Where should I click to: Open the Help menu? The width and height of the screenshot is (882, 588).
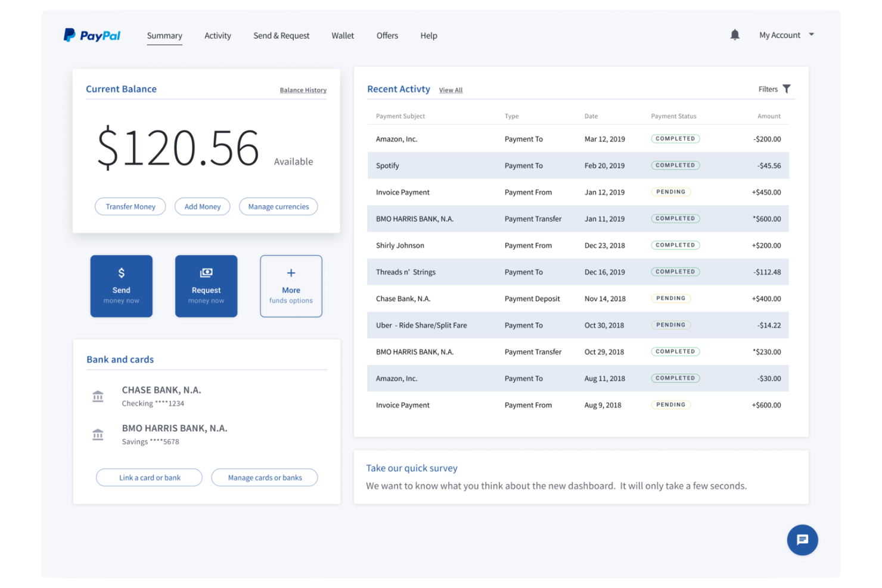pos(428,35)
